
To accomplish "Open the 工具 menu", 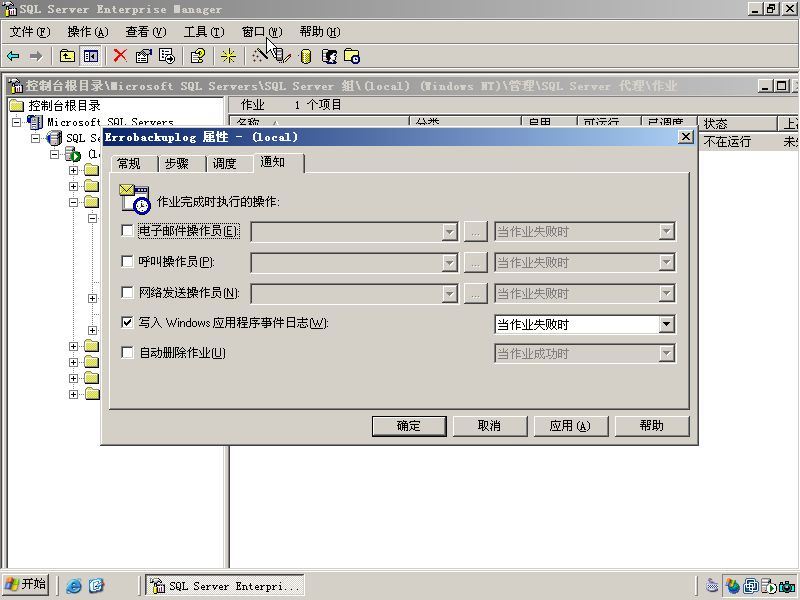I will click(204, 32).
